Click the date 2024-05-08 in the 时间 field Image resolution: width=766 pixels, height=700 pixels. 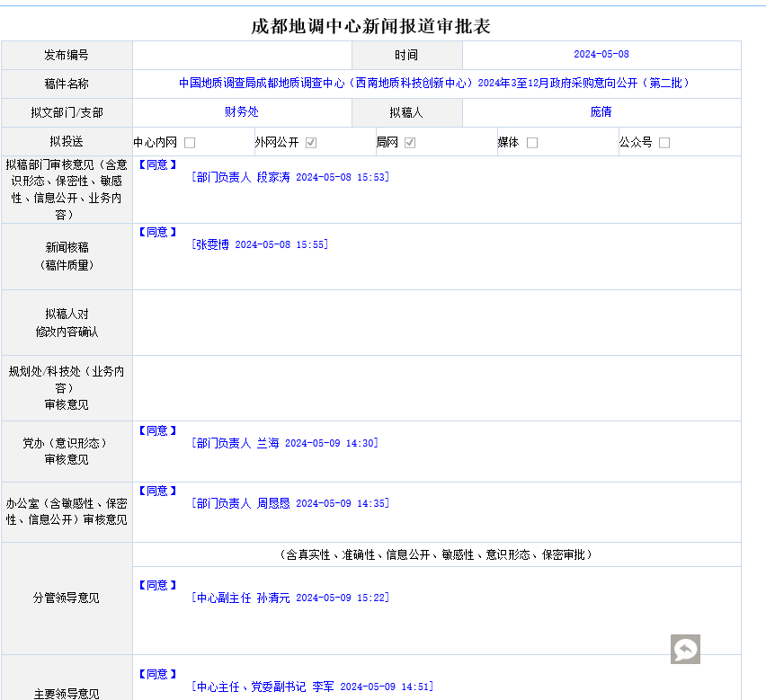pos(601,54)
